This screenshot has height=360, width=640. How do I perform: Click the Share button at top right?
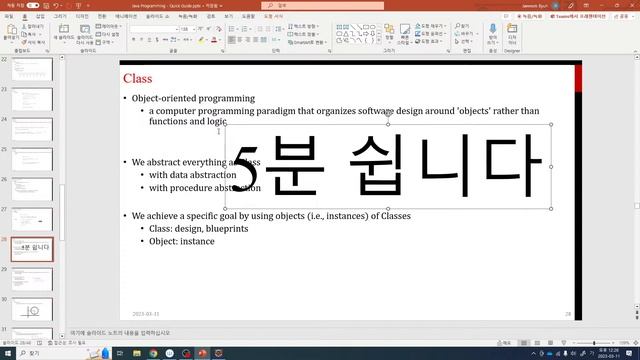pos(623,16)
